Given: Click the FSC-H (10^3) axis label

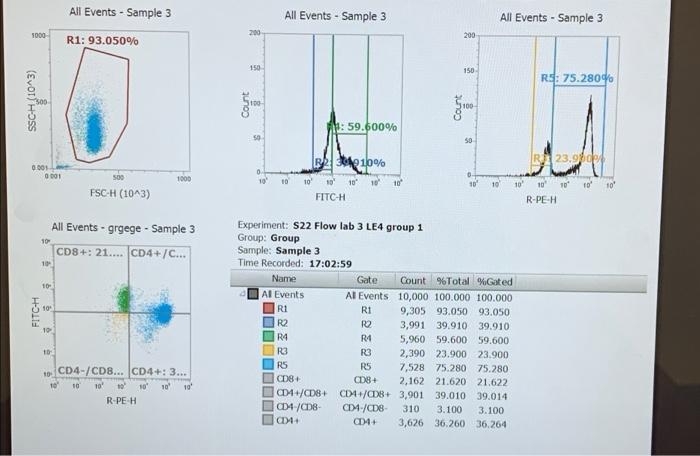Looking at the screenshot, I should click(x=120, y=193).
